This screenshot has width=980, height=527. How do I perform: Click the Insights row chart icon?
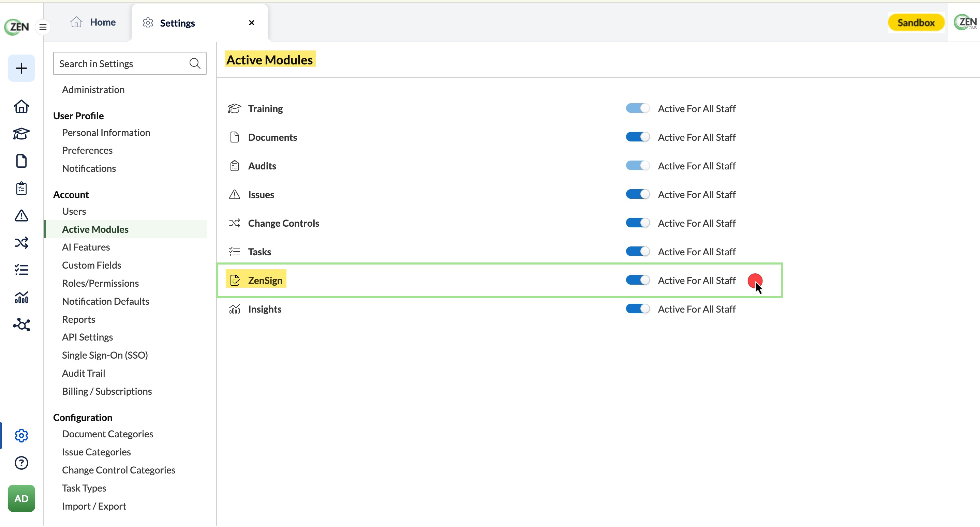pos(234,309)
